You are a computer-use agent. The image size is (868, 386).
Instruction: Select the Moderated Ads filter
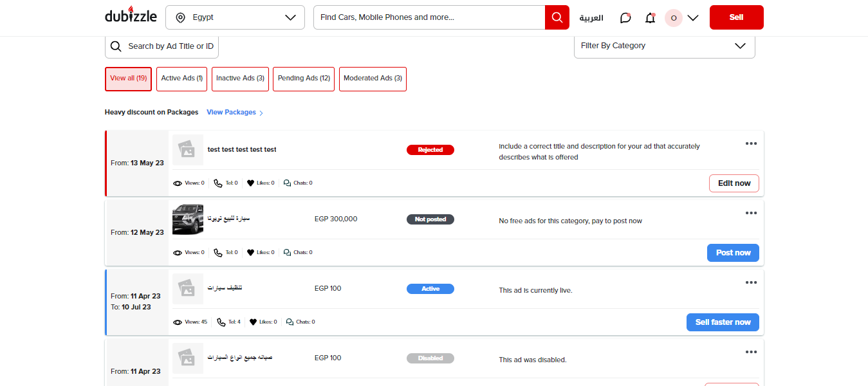click(373, 78)
